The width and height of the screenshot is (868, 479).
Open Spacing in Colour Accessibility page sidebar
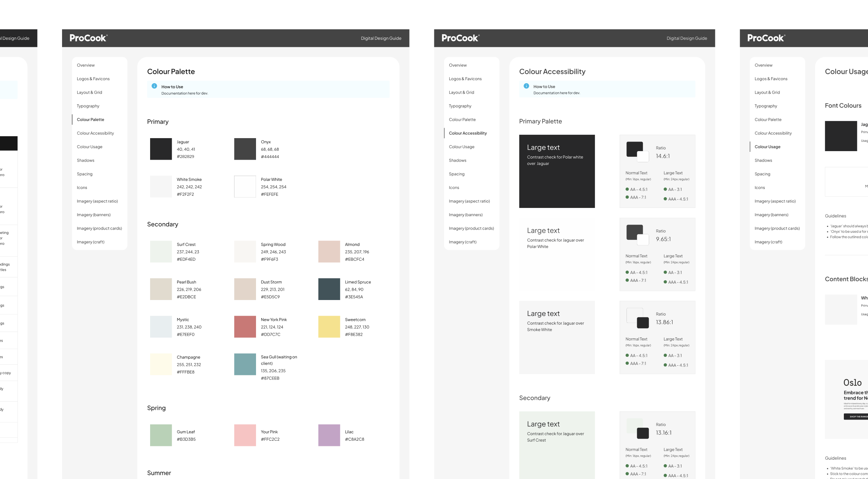[457, 174]
